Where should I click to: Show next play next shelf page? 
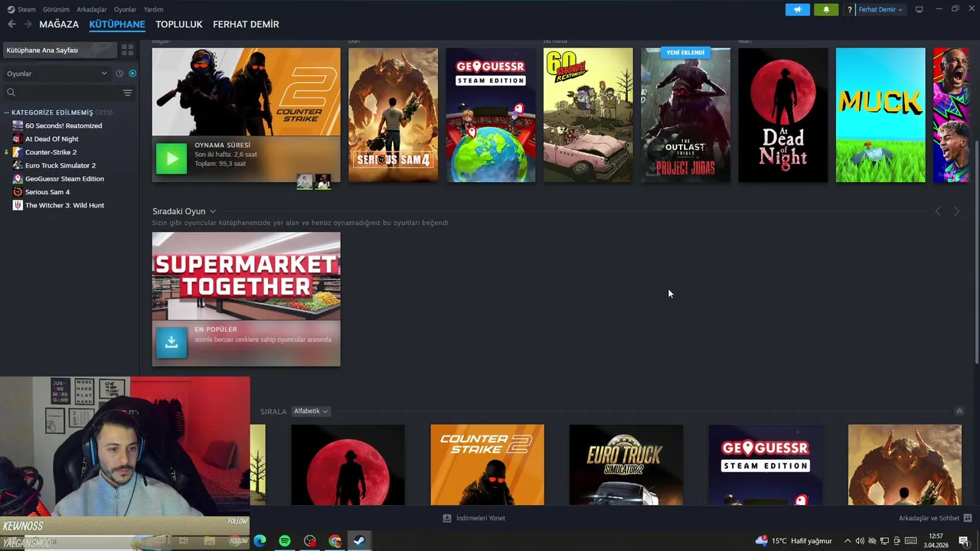tap(956, 211)
